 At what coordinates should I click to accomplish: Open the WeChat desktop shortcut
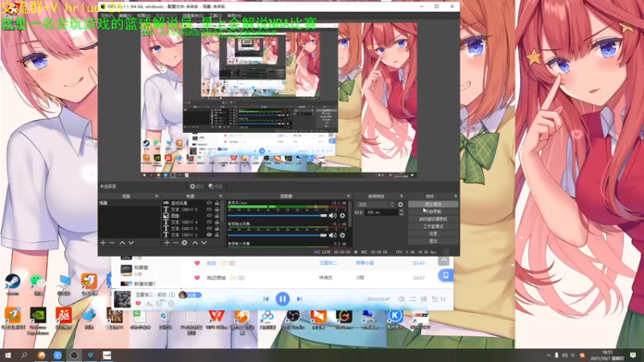point(38,285)
